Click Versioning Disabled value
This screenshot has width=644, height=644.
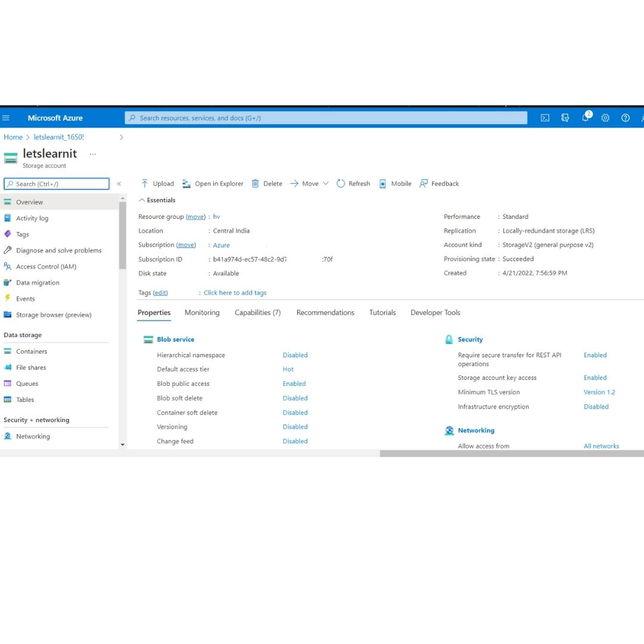tap(295, 427)
